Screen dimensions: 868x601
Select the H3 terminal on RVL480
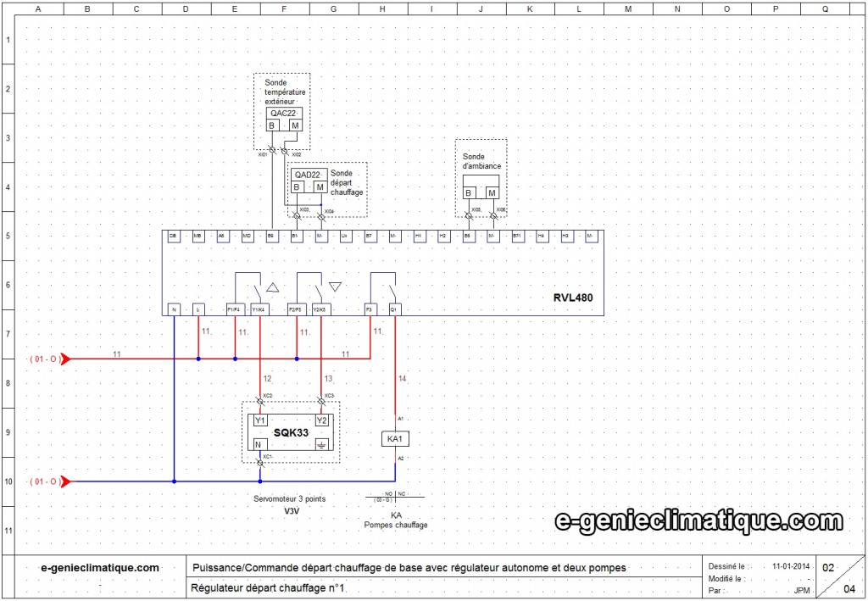[565, 237]
